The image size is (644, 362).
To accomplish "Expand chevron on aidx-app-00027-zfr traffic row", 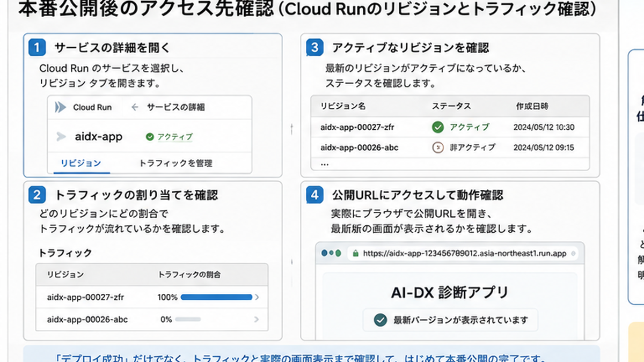I will click(x=257, y=297).
